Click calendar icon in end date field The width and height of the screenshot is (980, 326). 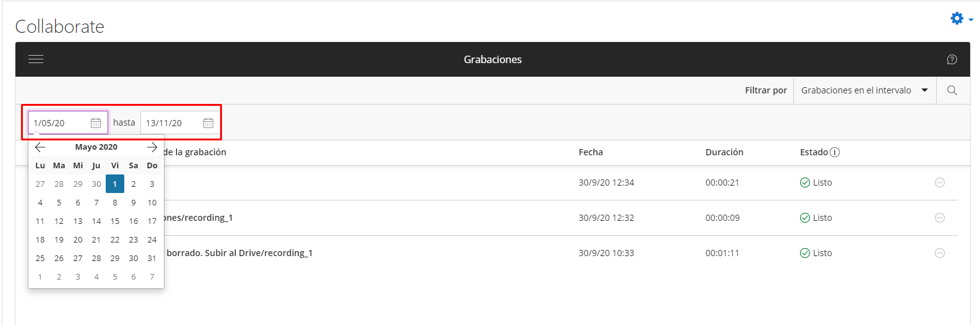(x=208, y=123)
